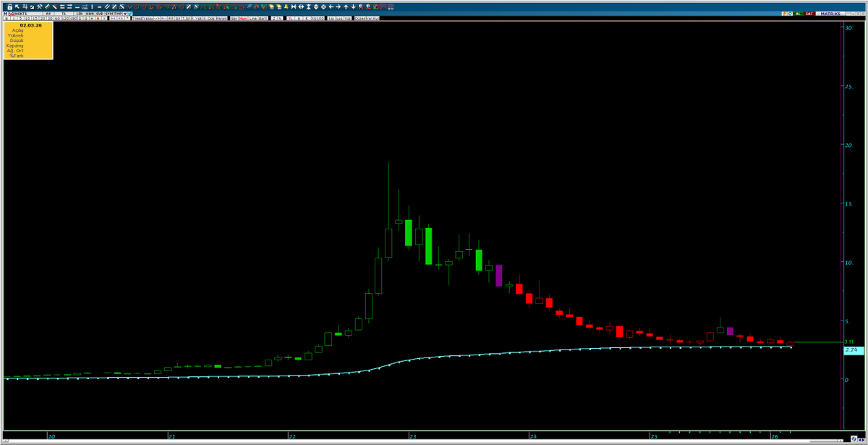Pick the horizontal line drawing tool

[x=77, y=7]
